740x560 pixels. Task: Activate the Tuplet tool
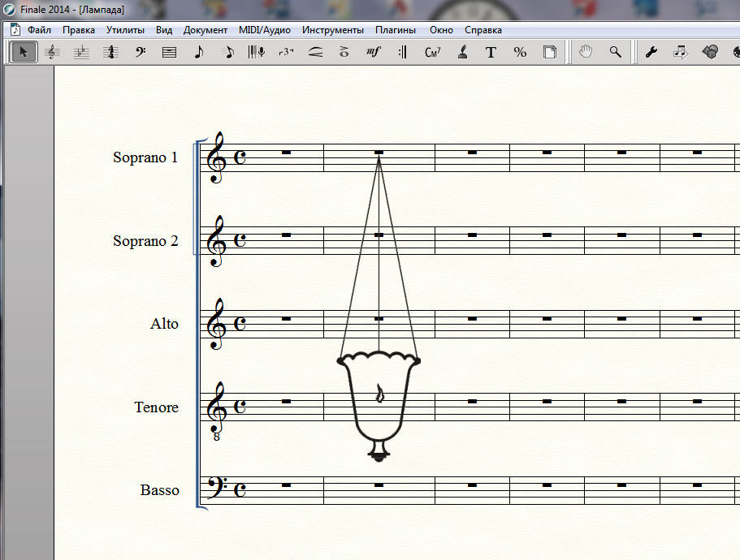coord(285,52)
